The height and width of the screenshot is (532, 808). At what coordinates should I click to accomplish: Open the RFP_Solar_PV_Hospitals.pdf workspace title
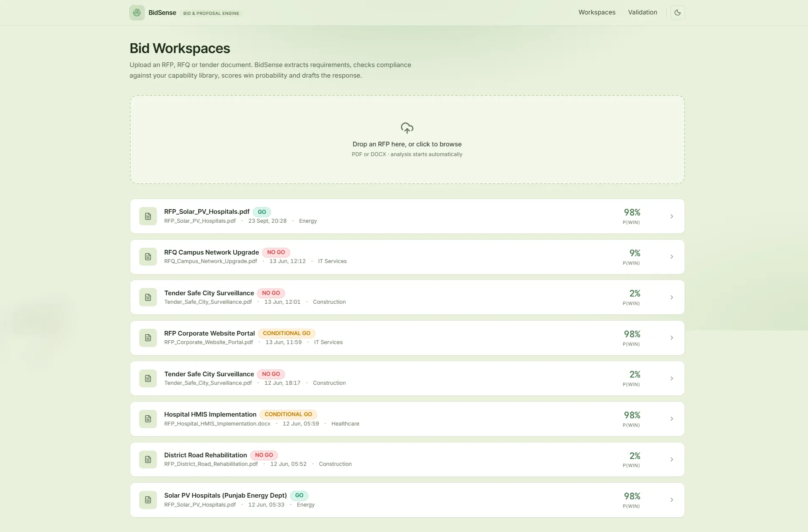[207, 212]
